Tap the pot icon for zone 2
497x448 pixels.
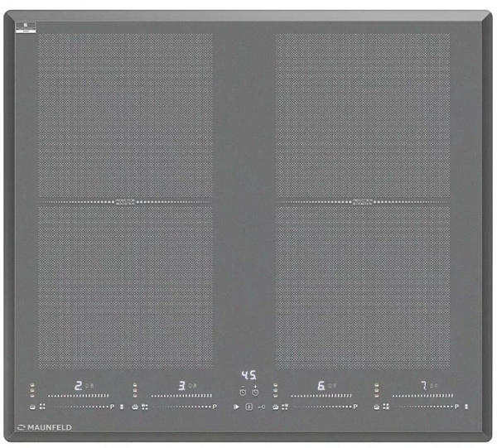coord(33,407)
